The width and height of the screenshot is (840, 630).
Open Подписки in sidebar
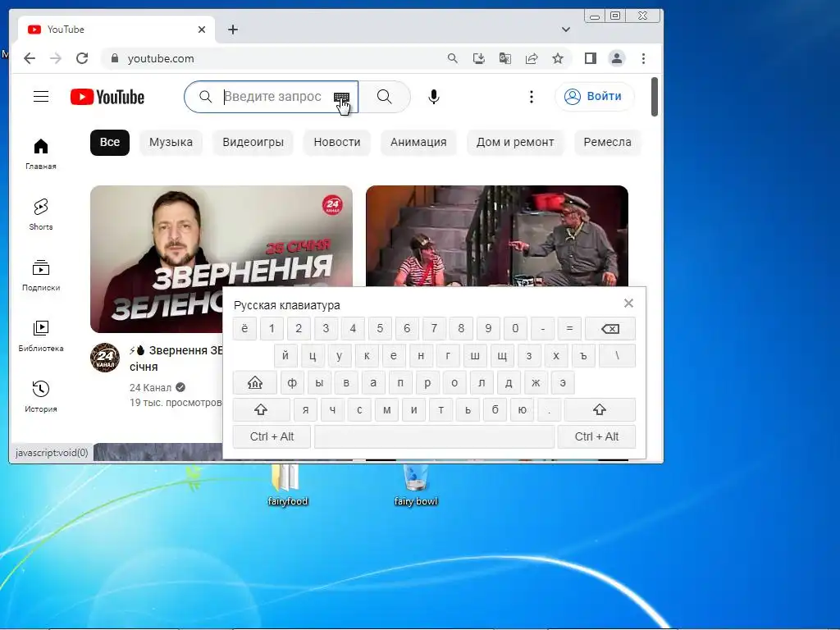(41, 276)
